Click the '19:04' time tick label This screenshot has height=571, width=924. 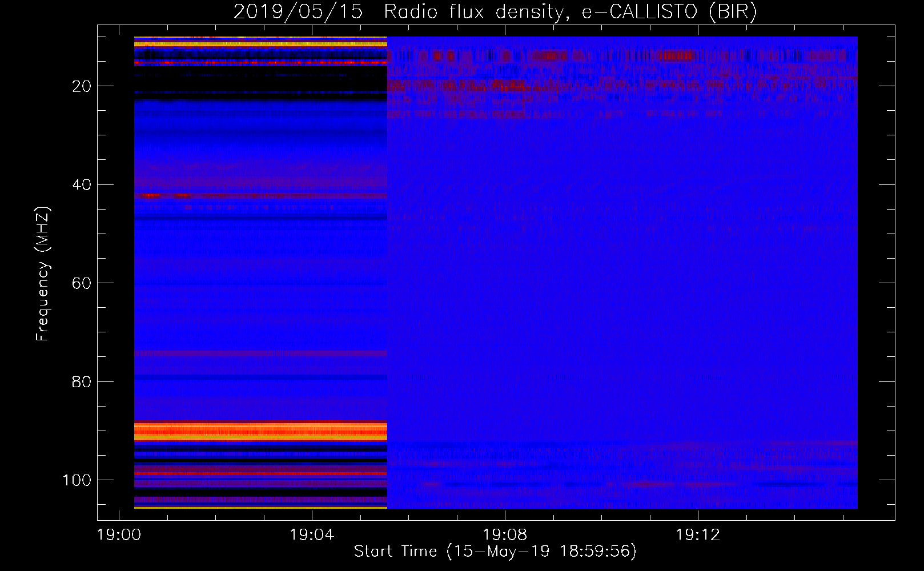pos(312,535)
